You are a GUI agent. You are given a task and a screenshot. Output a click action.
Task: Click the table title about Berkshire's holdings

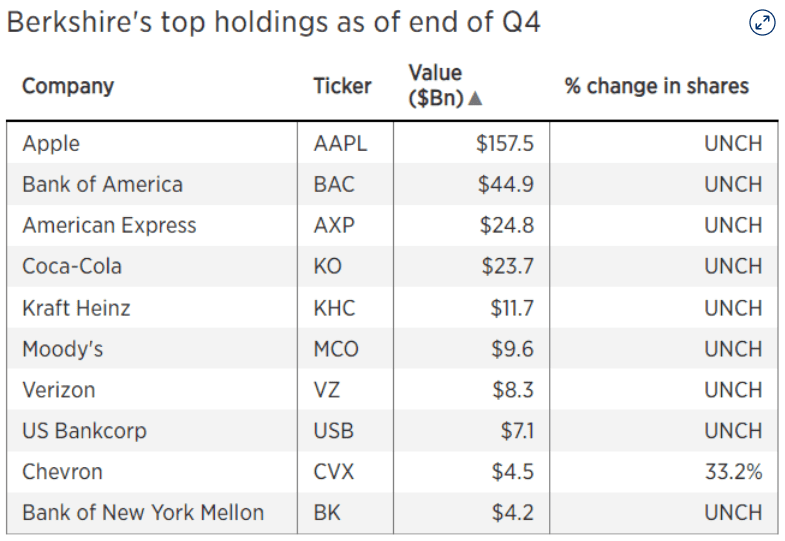pos(273,23)
